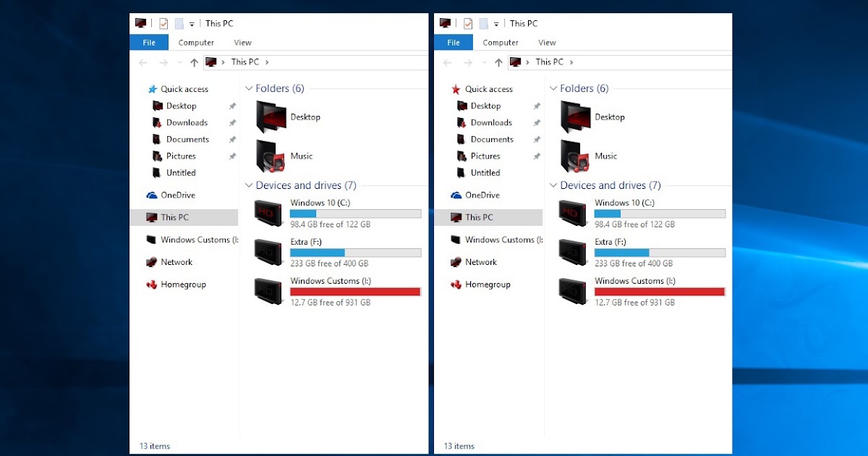Open Desktop folder icon in right window
868x456 pixels.
576,117
